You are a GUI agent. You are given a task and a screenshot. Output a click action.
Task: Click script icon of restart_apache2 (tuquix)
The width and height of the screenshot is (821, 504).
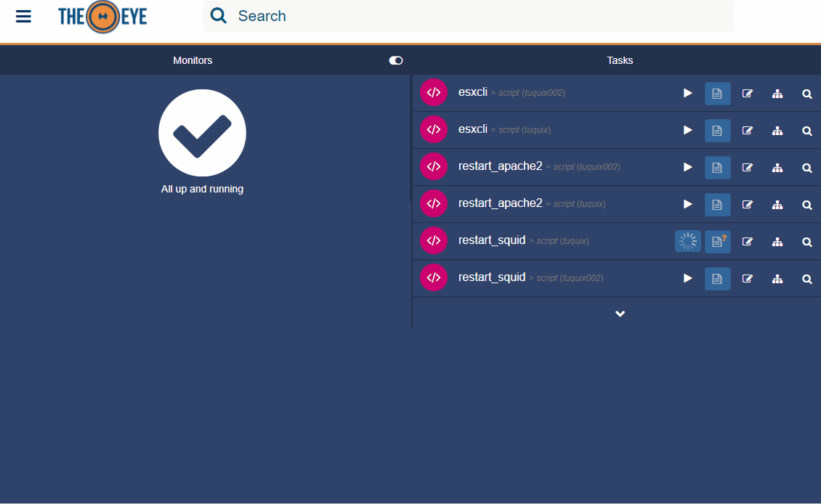pyautogui.click(x=434, y=203)
